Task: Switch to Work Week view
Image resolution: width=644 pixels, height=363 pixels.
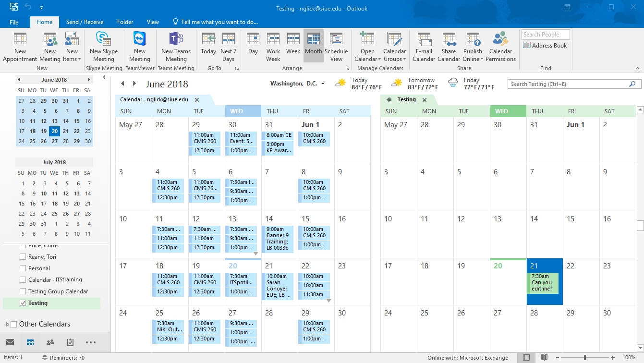Action: [x=273, y=47]
